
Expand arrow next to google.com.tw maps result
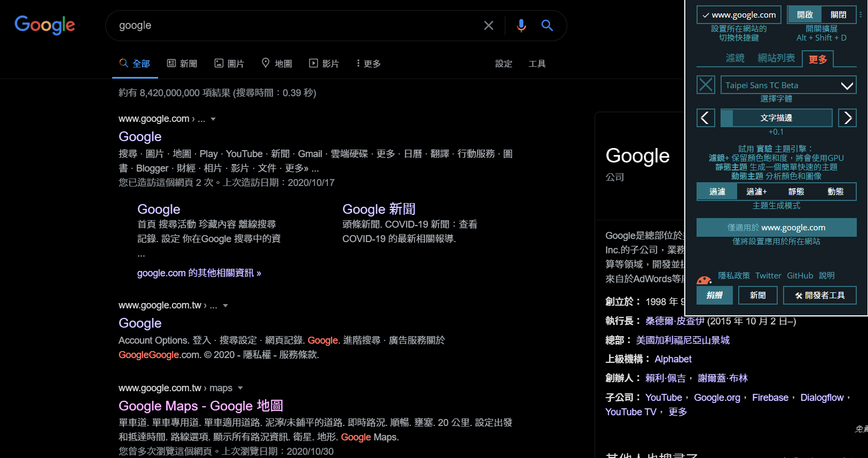pyautogui.click(x=240, y=388)
